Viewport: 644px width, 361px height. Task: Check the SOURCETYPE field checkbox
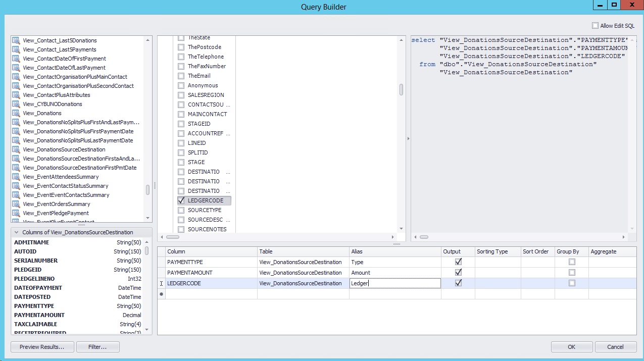tap(181, 210)
